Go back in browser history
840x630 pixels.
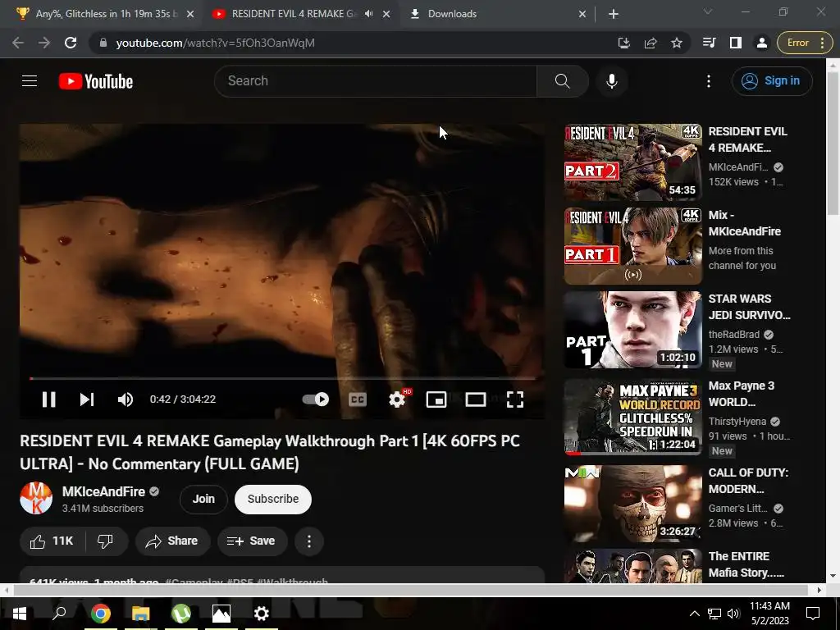click(x=18, y=43)
